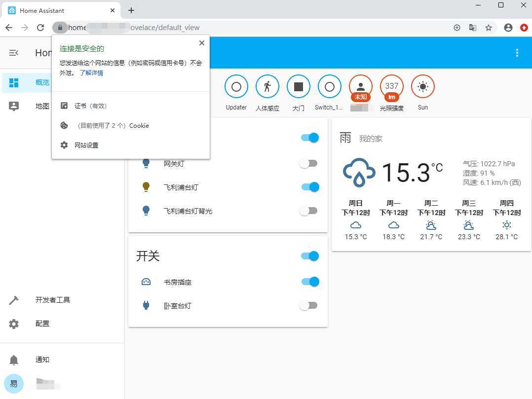Screen dimensions: 532x399
Task: Collapse the Home Assistant sidebar menu icon
Action: click(14, 53)
